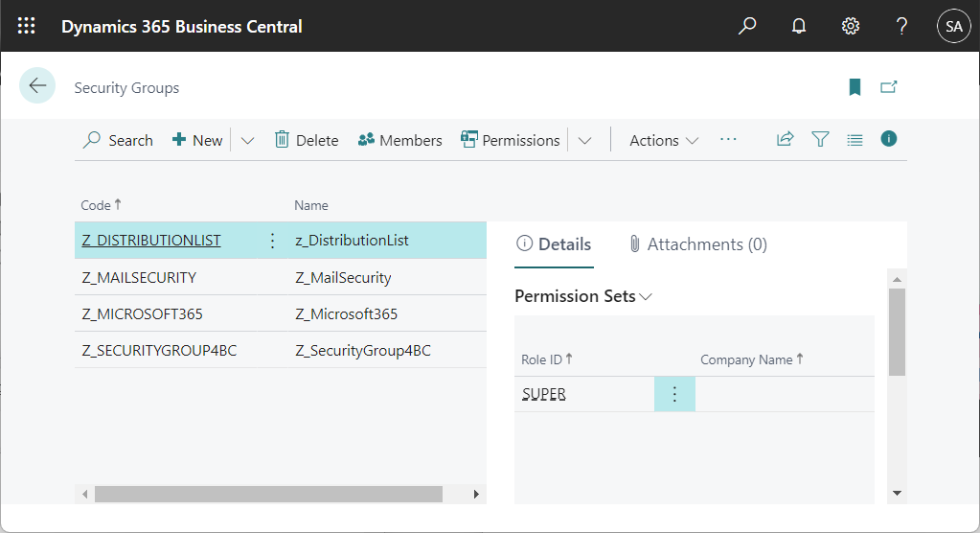Open the settings gear
The image size is (980, 533).
click(851, 26)
